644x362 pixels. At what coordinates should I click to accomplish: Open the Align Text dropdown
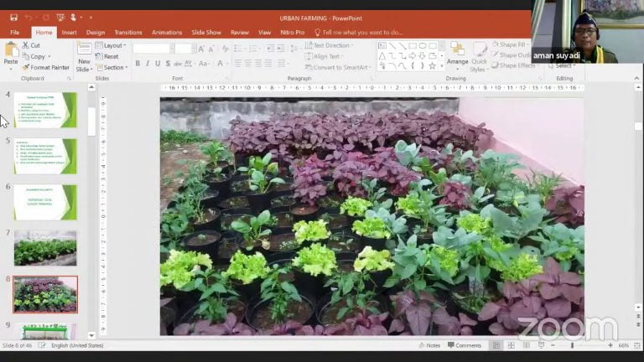(325, 56)
